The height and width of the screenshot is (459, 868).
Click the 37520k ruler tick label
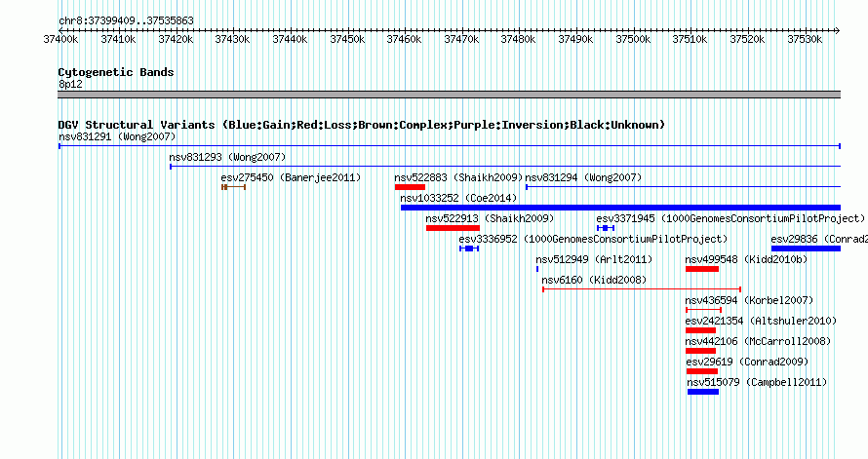tap(747, 39)
